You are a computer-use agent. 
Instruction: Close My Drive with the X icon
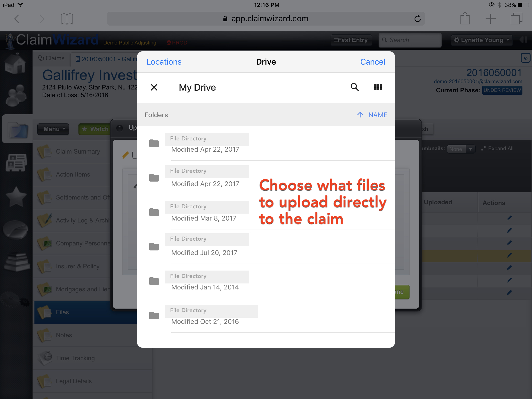pos(154,87)
